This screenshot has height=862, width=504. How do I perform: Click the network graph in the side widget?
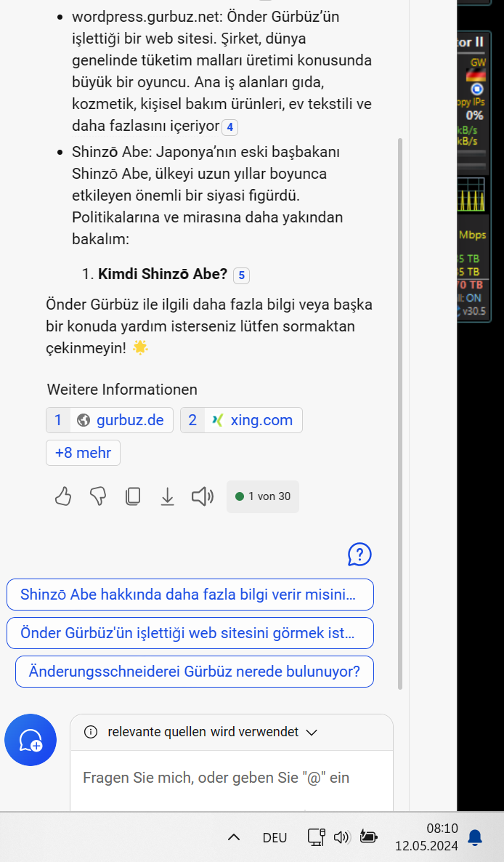(471, 195)
